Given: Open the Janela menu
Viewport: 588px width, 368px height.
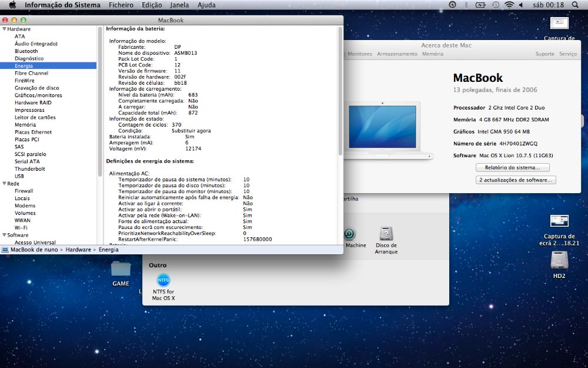Looking at the screenshot, I should (x=179, y=5).
